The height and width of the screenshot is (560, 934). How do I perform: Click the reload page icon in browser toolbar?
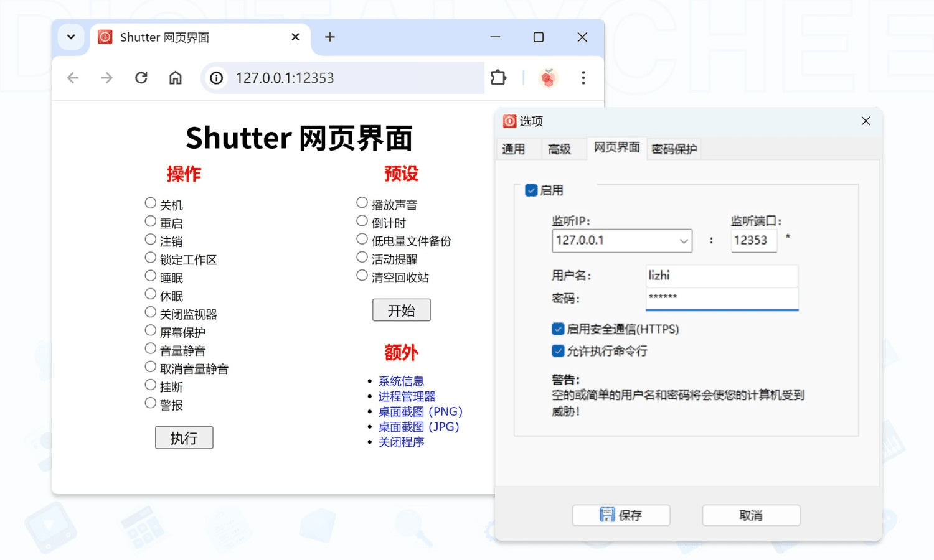[x=141, y=78]
